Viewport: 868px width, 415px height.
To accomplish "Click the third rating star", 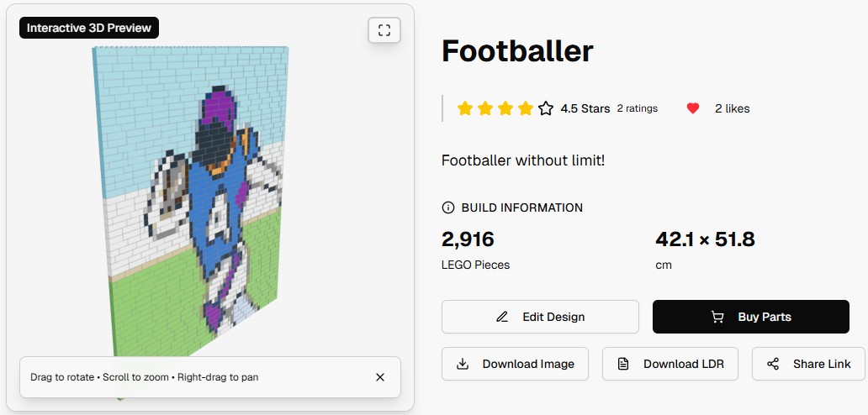I will click(x=505, y=108).
